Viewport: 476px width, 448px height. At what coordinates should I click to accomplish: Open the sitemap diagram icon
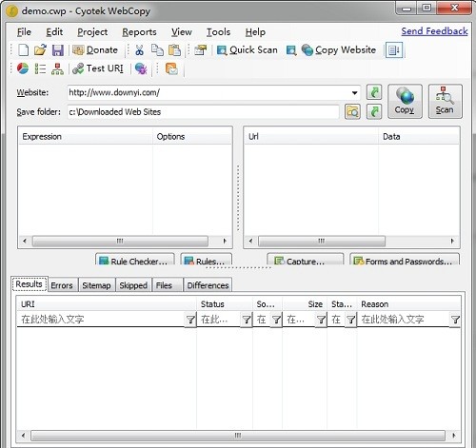57,68
